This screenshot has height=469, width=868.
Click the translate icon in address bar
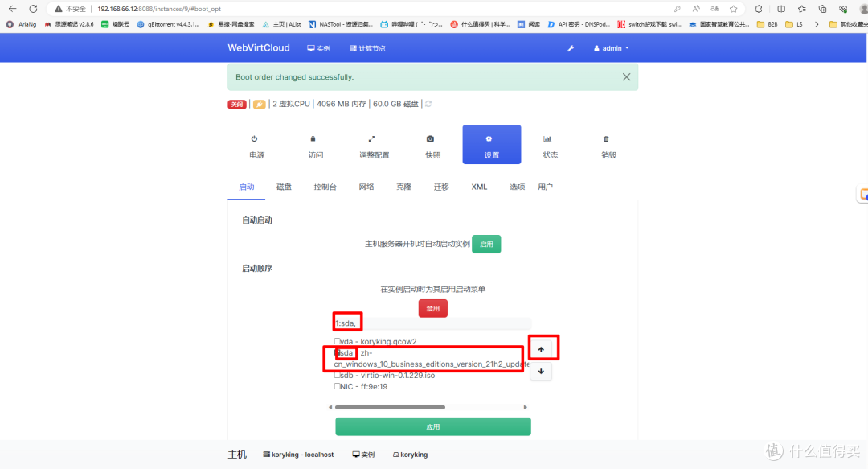pos(714,9)
